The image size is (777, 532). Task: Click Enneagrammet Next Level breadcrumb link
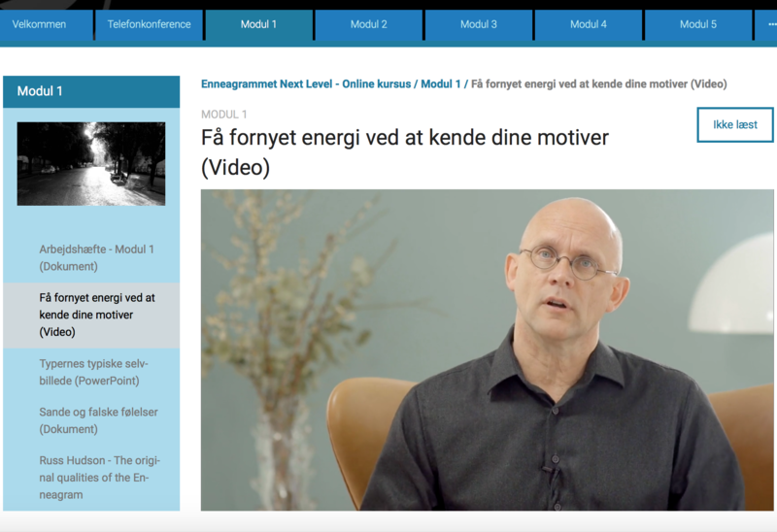click(306, 84)
